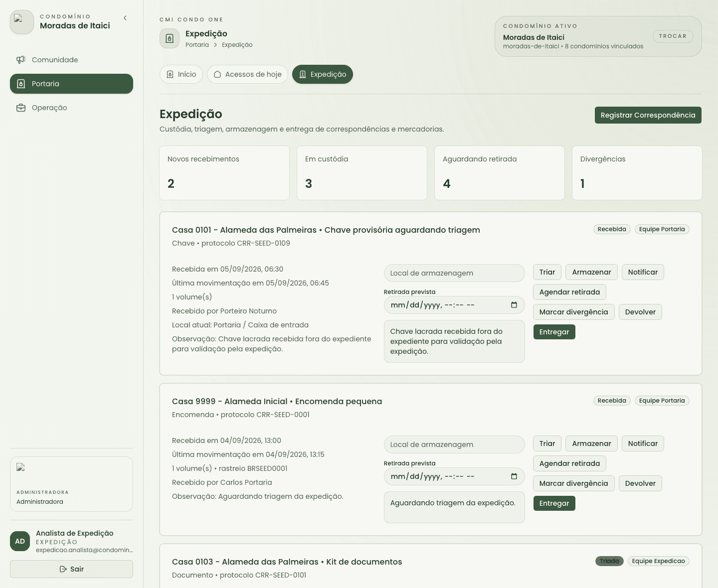Click the Divergências summary card
Screen dimensions: 718x588
pos(637,173)
